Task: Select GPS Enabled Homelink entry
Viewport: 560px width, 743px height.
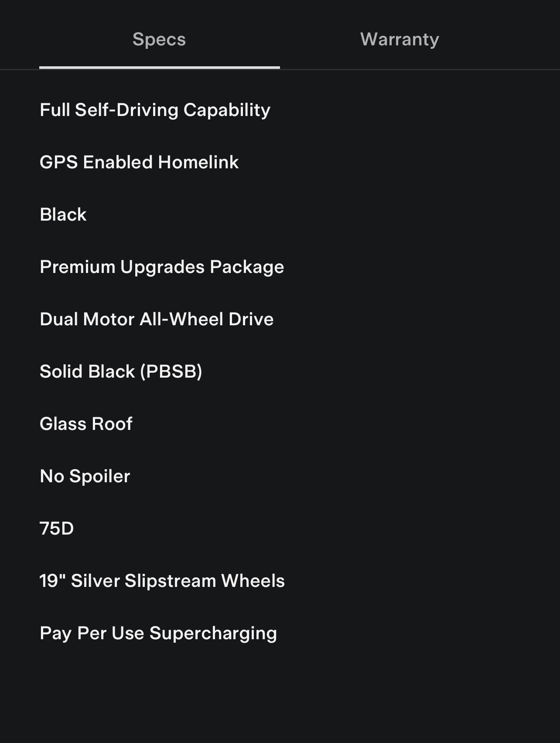Action: [x=139, y=162]
